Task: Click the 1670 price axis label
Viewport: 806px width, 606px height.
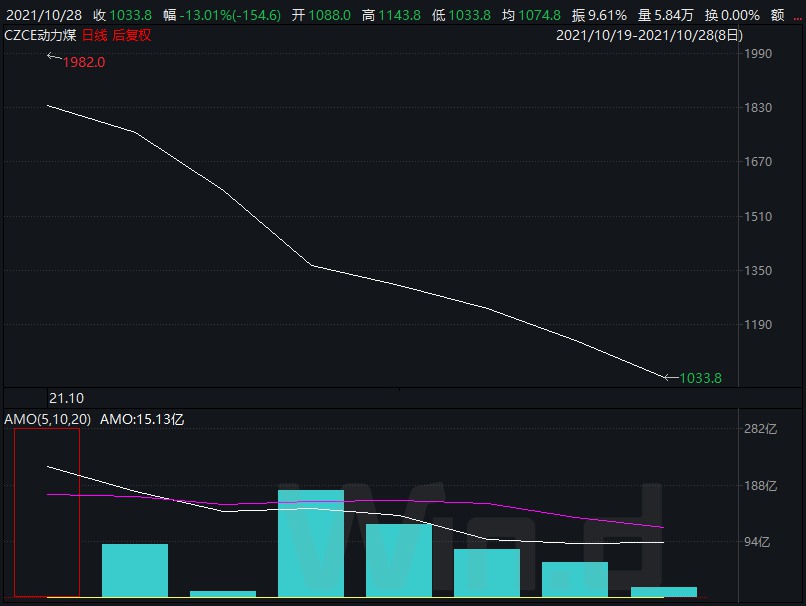Action: coord(758,162)
